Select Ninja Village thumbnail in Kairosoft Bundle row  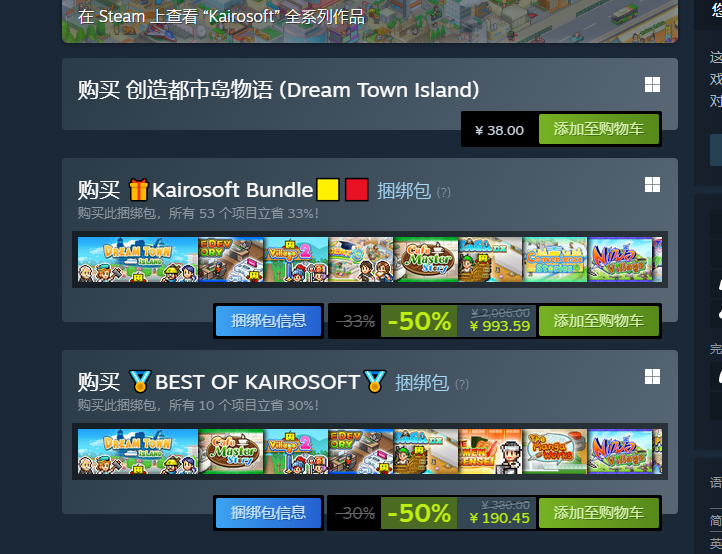[x=620, y=259]
